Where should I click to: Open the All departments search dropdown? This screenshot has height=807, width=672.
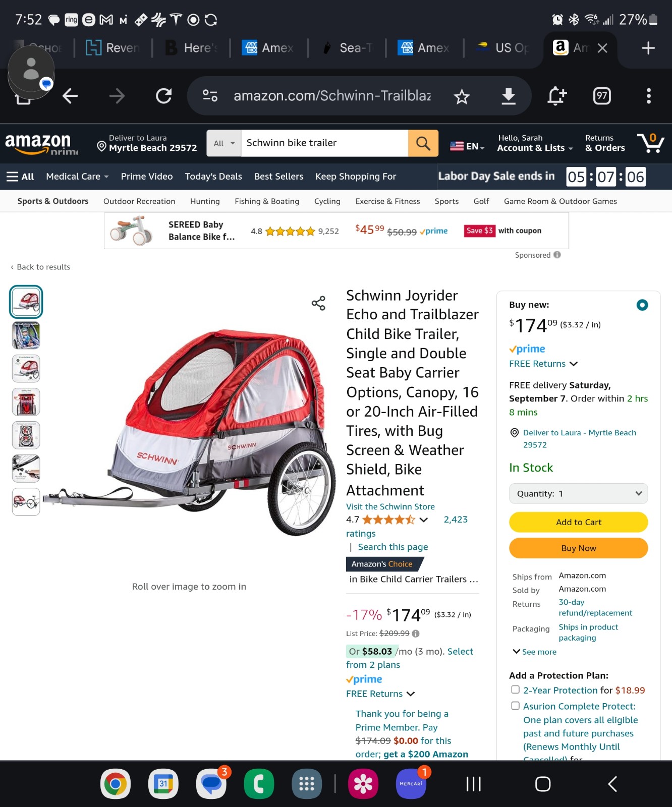click(x=224, y=143)
